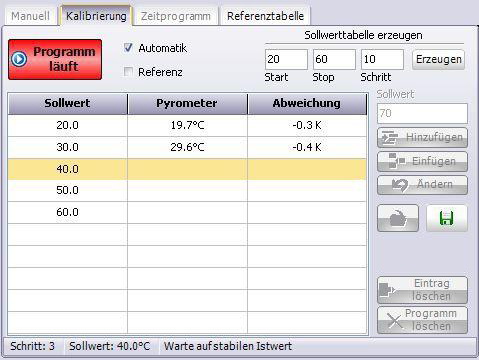Click the Pyrometer column header
479x360 pixels.
pyautogui.click(x=187, y=104)
